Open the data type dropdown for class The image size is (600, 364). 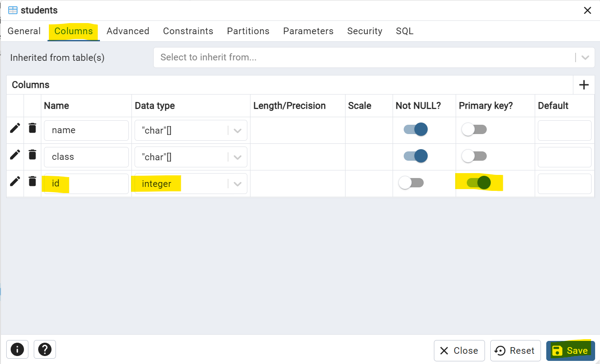(237, 157)
